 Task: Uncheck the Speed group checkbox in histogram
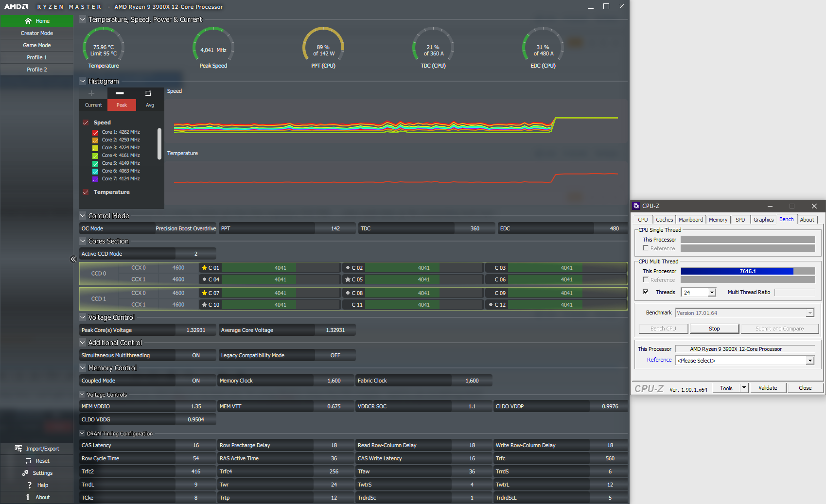[x=86, y=122]
